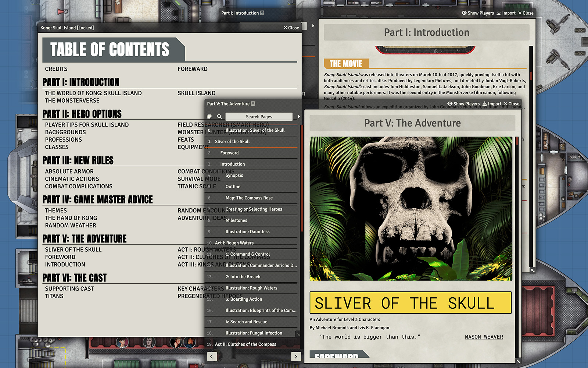Close the Part V: The Adventure window
588x368 pixels.
click(512, 104)
